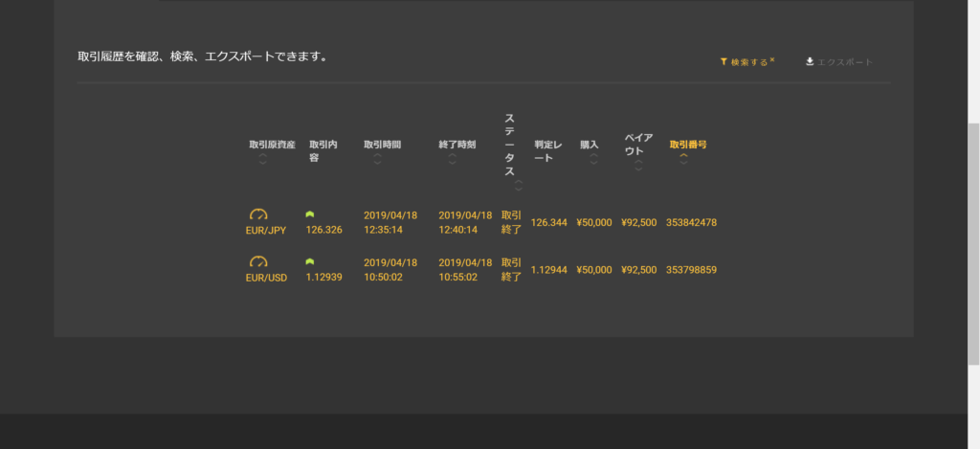Click the EUR/USD asset label
Image resolution: width=980 pixels, height=449 pixels.
266,278
